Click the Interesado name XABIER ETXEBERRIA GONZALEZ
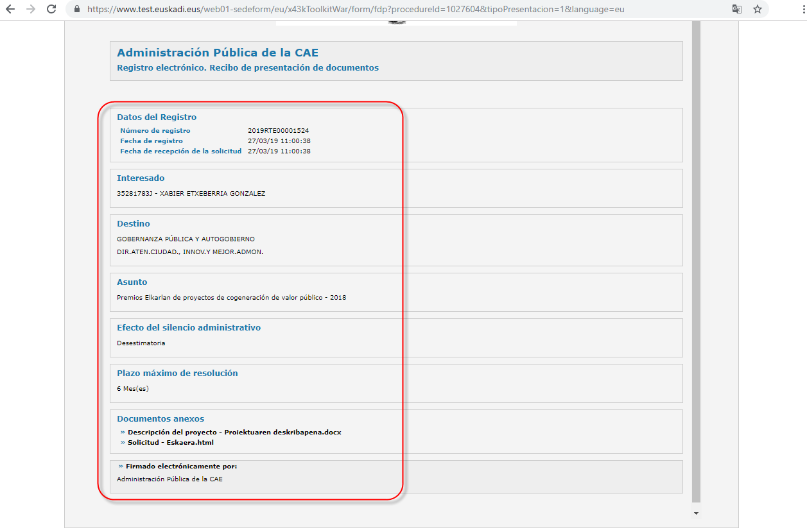 [x=212, y=194]
